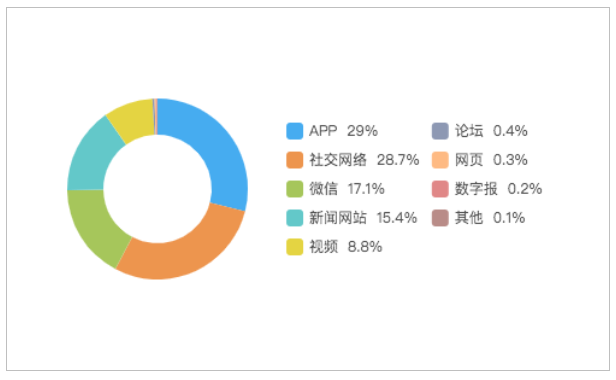Click the orange 社交网络 legend swatch
This screenshot has width=616, height=380.
(295, 160)
